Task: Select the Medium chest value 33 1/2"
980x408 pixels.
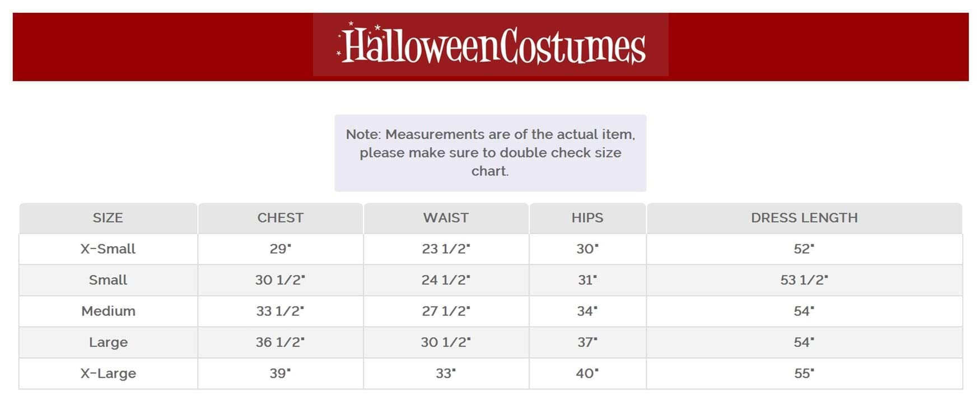Action: coord(280,311)
